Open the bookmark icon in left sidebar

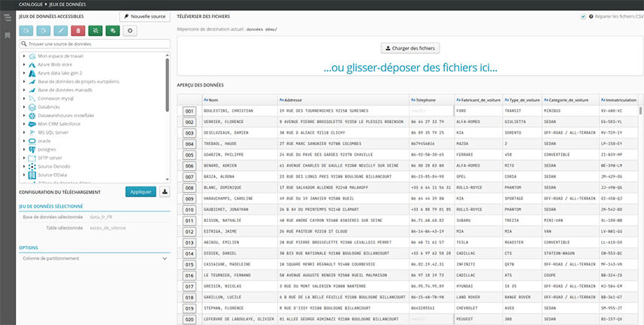tap(7, 35)
